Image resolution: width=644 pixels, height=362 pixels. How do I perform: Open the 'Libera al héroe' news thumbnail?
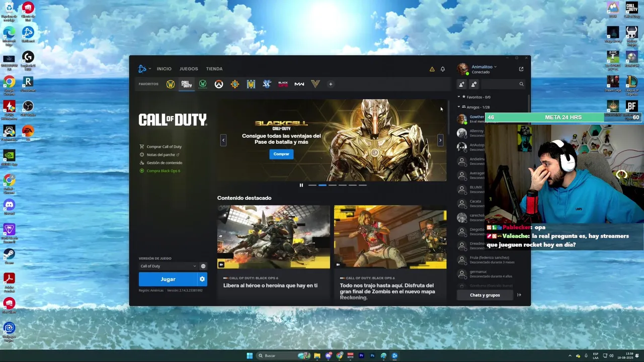(274, 237)
